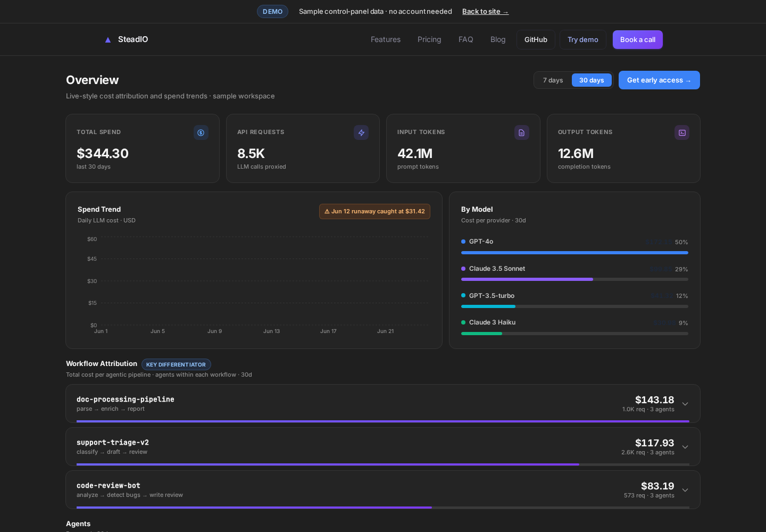Click the Total Spend dollar icon

coord(201,132)
